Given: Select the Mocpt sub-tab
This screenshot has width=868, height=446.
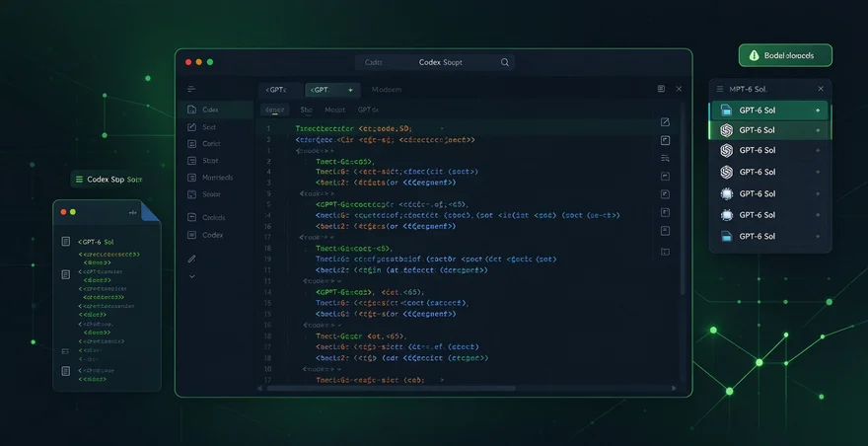Looking at the screenshot, I should [335, 110].
